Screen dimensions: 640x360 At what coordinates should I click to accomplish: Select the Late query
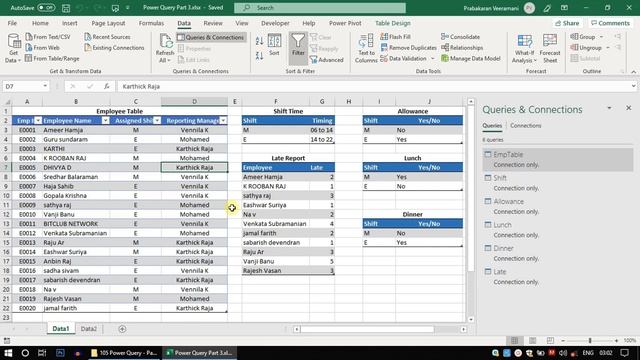pos(558,276)
